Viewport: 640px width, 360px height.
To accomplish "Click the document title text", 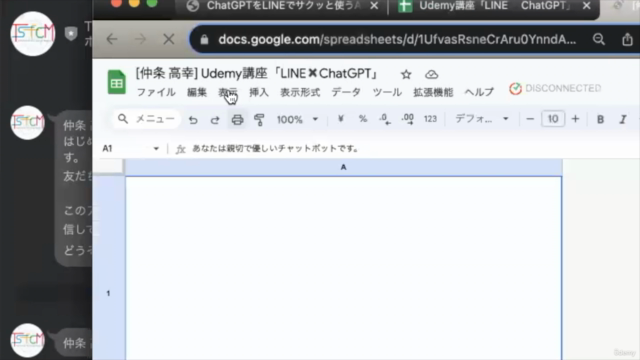I will [x=257, y=74].
